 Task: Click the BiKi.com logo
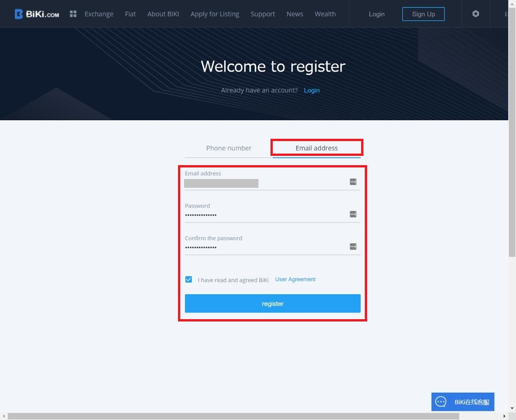coord(36,14)
